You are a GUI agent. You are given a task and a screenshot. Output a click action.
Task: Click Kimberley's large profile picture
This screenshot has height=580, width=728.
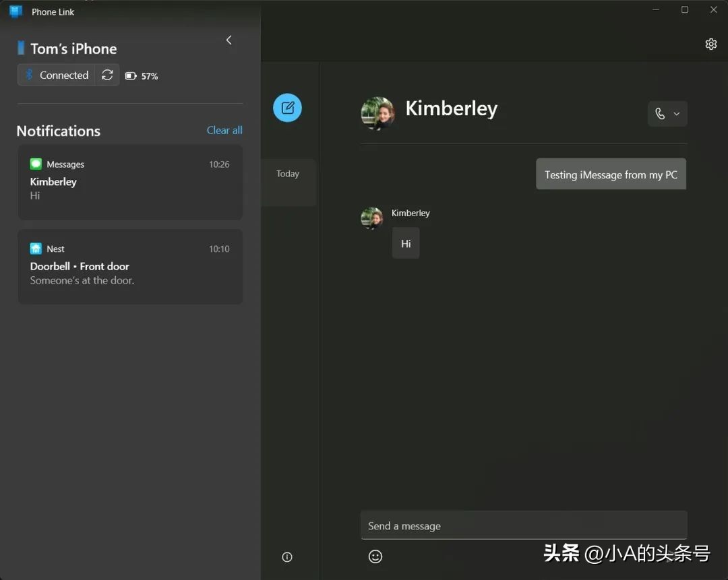coord(378,112)
